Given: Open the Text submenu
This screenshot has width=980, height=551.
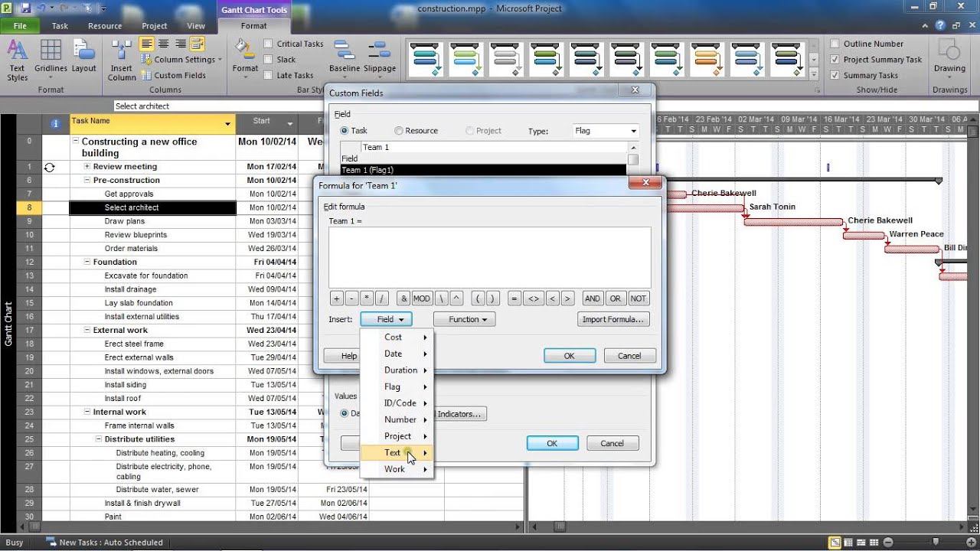Looking at the screenshot, I should 397,453.
